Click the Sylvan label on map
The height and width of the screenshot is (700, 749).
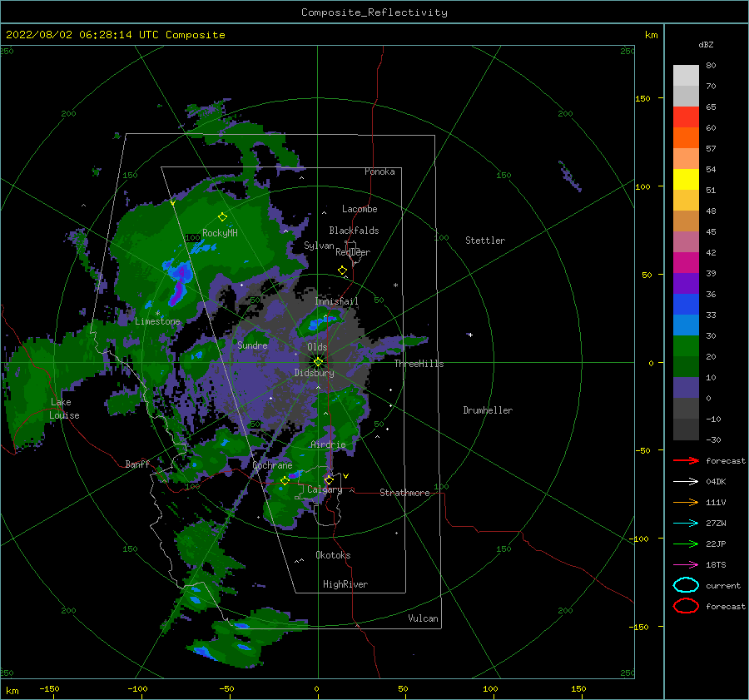pos(319,246)
